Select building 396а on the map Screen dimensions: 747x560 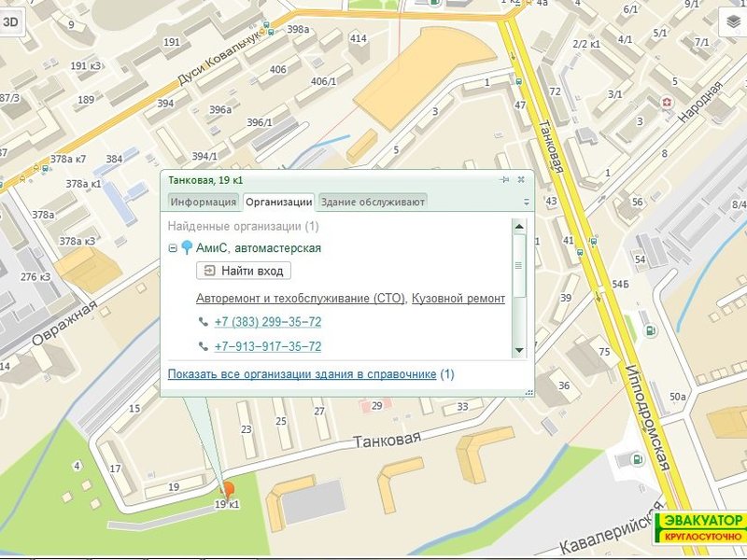220,109
